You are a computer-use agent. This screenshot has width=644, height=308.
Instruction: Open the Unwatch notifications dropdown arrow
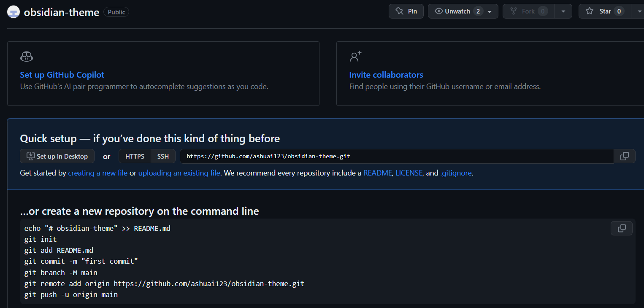coord(490,12)
